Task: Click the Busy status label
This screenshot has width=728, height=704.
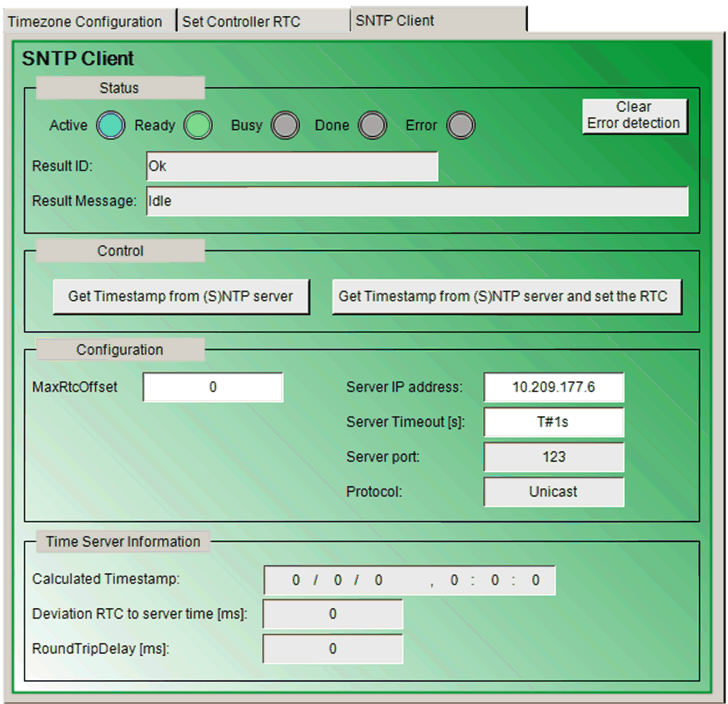Action: coord(247,125)
